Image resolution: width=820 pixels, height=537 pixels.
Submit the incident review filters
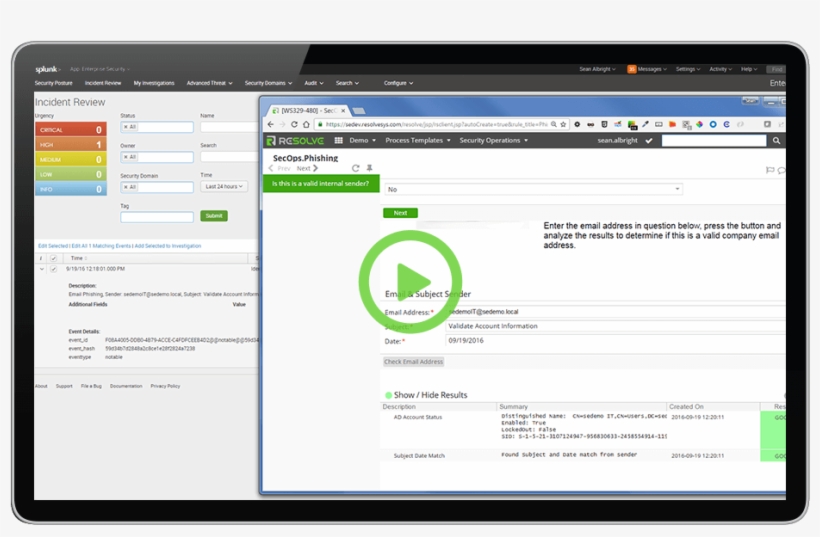[214, 215]
